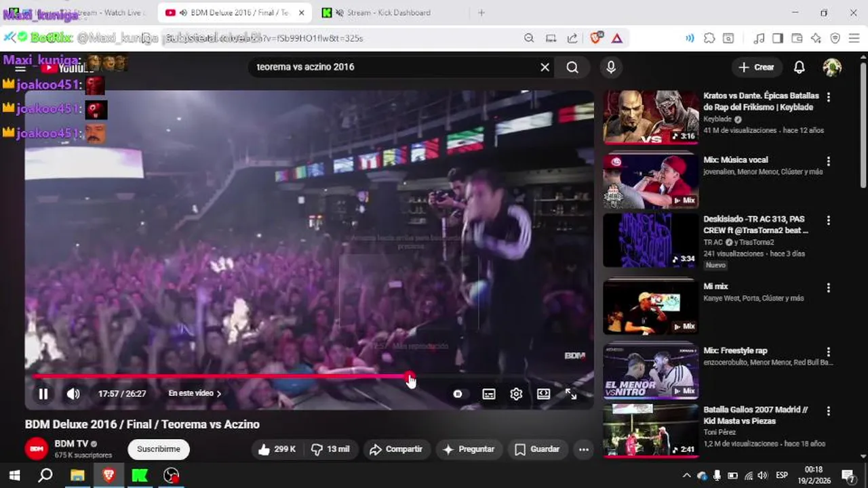Screen dimensions: 868x488
Task: Save video with the Guardar button
Action: [537, 449]
